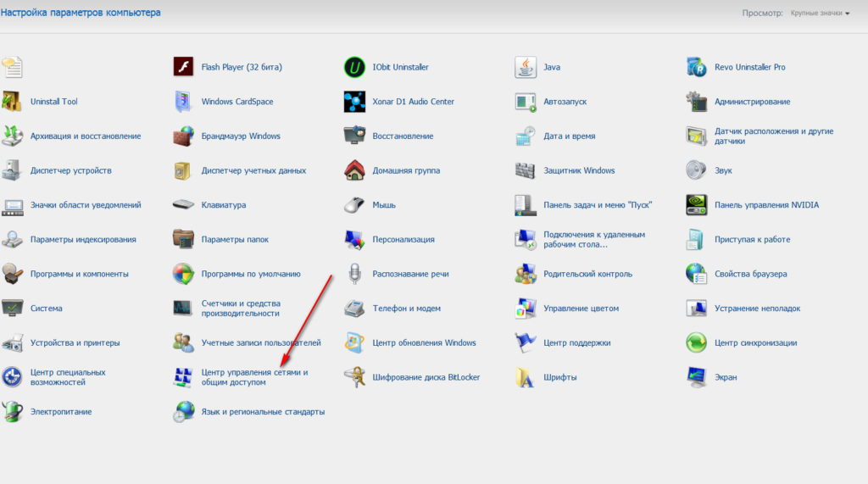The width and height of the screenshot is (868, 484).
Task: Click the Восстановление link
Action: pos(403,136)
